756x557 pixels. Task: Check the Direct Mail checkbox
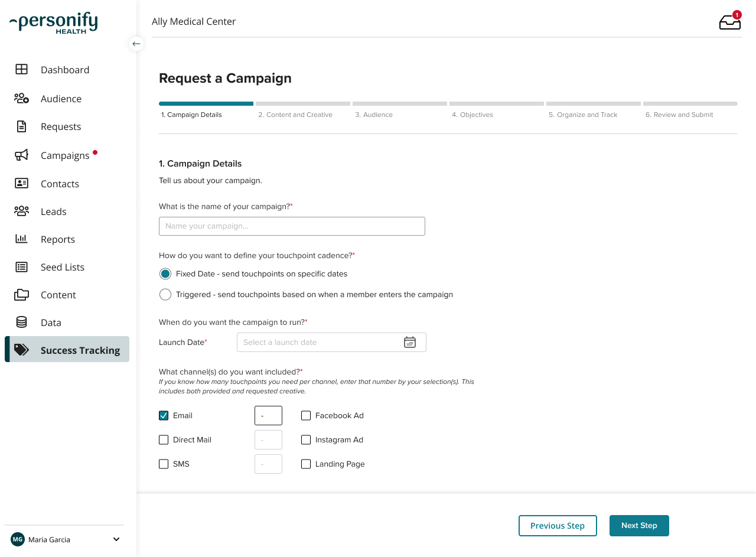pos(164,439)
